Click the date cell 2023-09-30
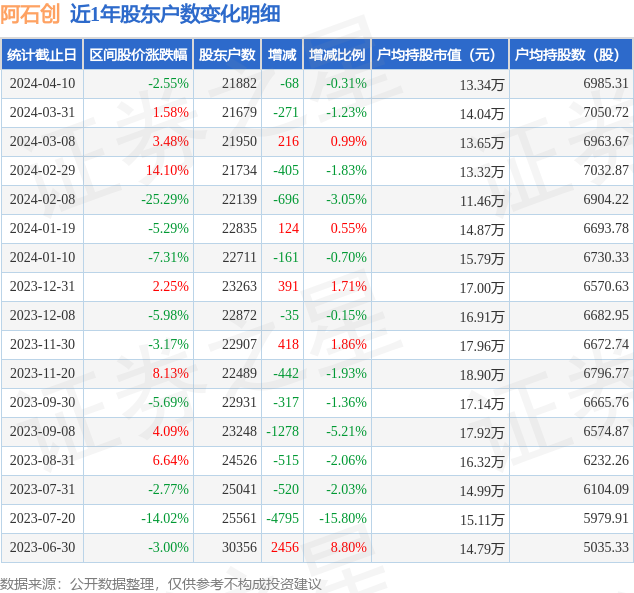The width and height of the screenshot is (634, 593). (x=42, y=402)
